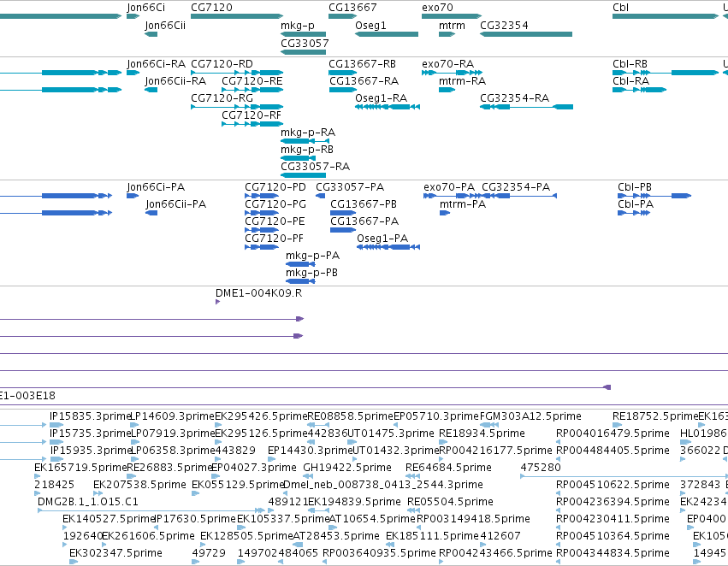The width and height of the screenshot is (728, 566).
Task: Open EST RP004344834.5prime
Action: (x=558, y=562)
